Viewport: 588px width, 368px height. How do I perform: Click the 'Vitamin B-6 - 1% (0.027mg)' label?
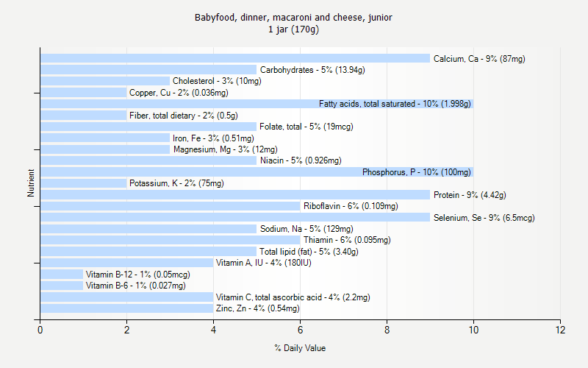click(x=135, y=286)
